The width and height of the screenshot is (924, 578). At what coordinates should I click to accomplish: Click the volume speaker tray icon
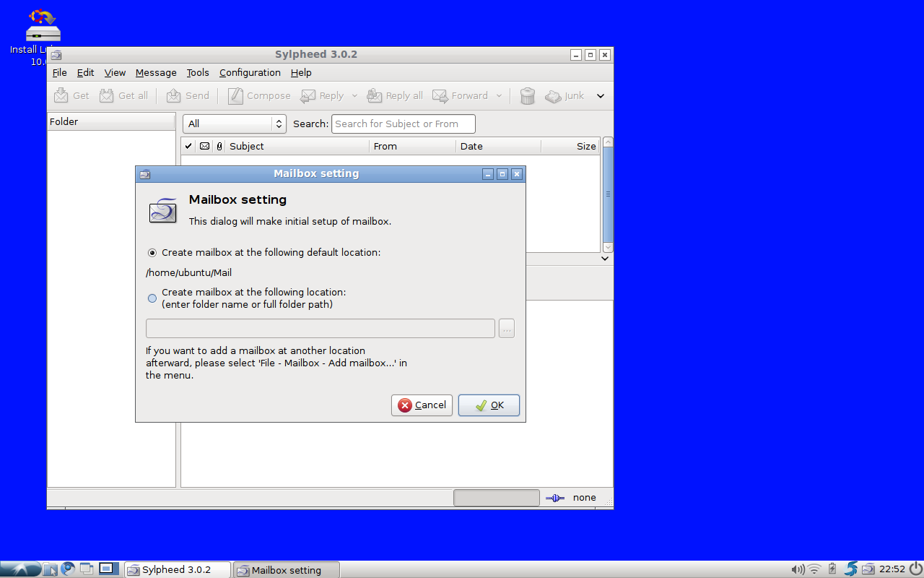click(798, 569)
